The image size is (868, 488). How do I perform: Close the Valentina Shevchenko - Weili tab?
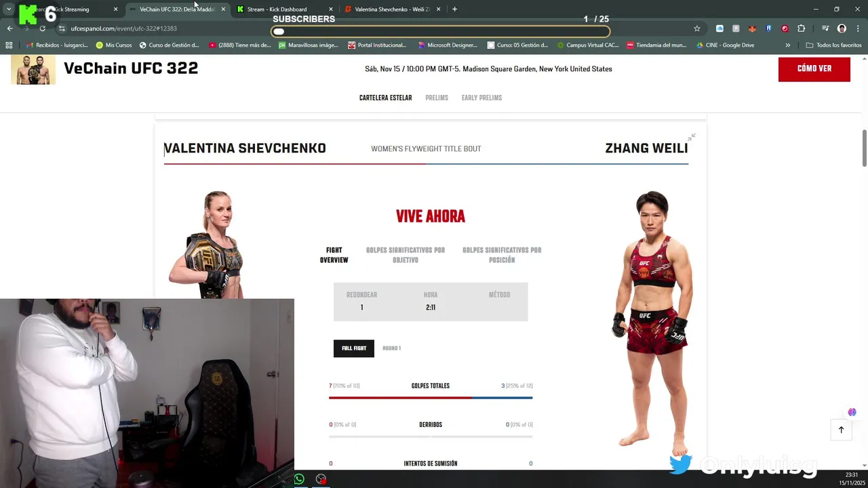tap(439, 9)
